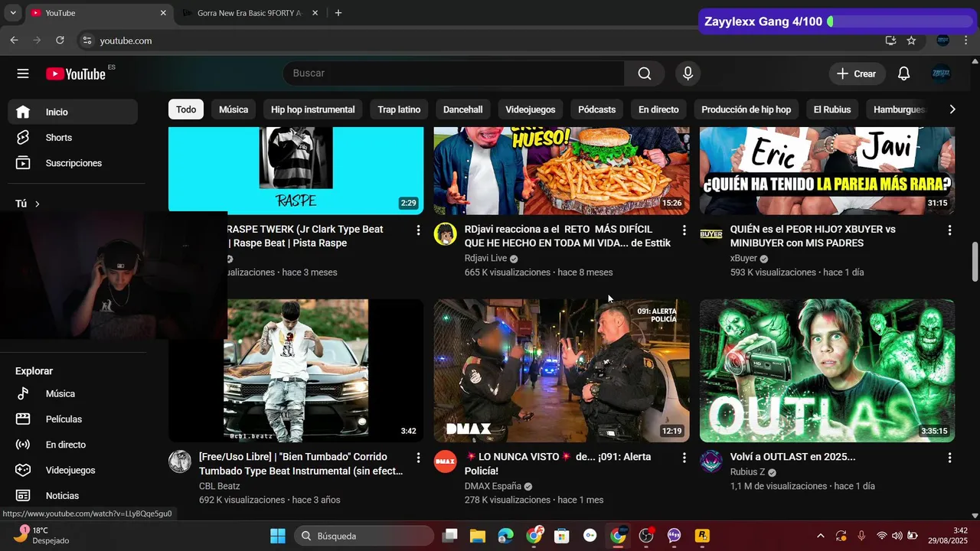Go to the YouTube logo home link
This screenshot has height=551, width=980.
pos(76,73)
